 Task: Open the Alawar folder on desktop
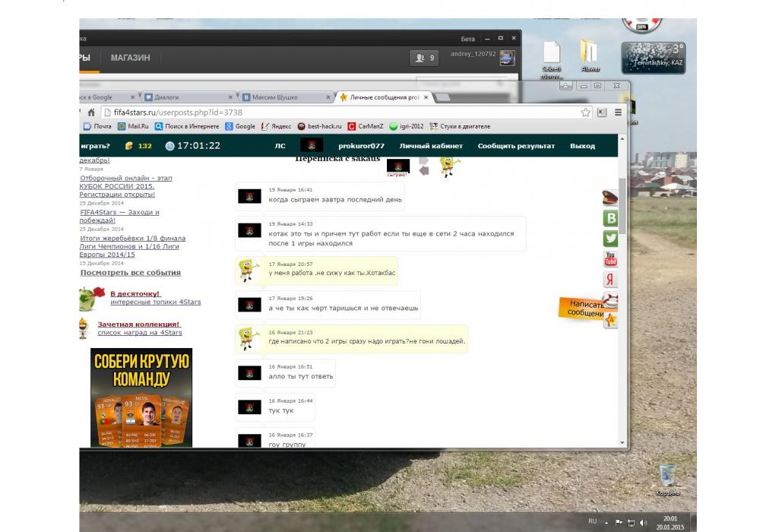pos(590,53)
